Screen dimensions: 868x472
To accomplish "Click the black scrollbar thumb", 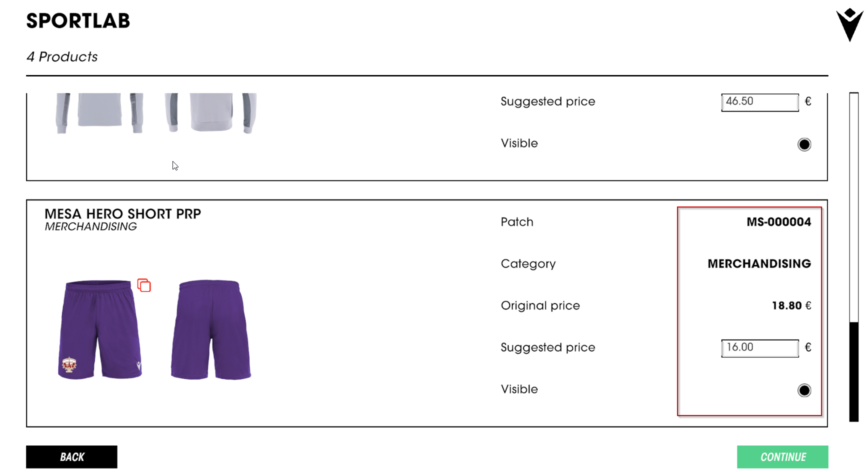I will coord(853,371).
